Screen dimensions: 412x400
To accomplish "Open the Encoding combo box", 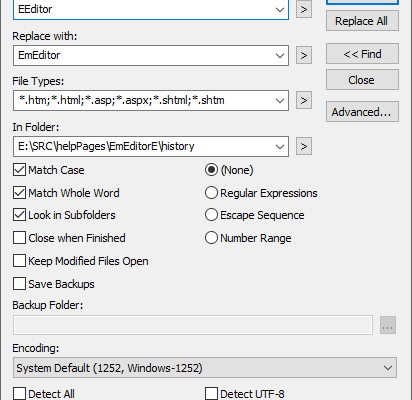I will 205,368.
